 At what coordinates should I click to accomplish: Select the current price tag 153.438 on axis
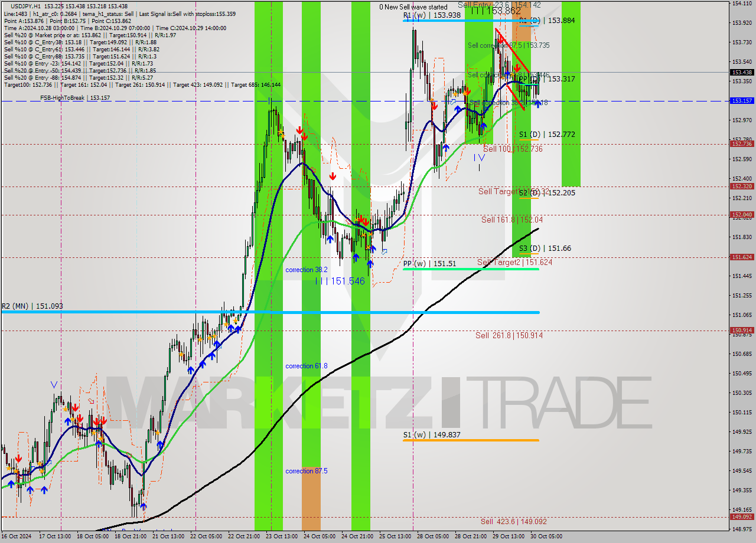(x=742, y=73)
